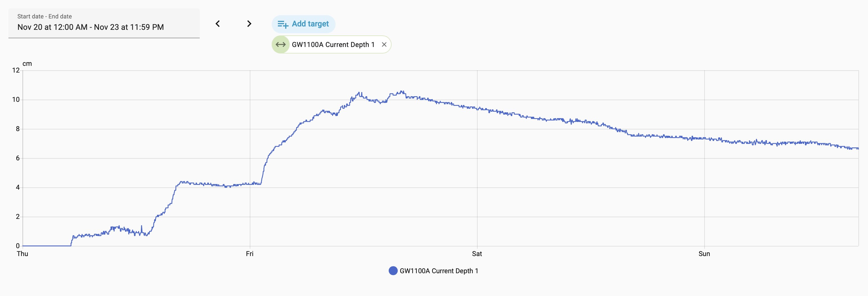This screenshot has width=868, height=296.
Task: Toggle the GW1100A Current Depth 1 legend label
Action: point(439,271)
